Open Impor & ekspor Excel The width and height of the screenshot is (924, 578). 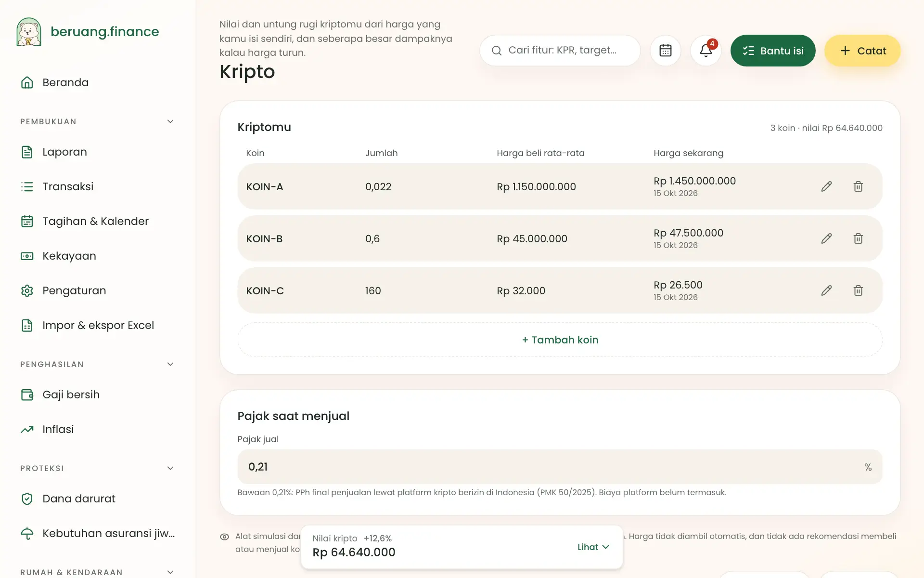tap(98, 325)
